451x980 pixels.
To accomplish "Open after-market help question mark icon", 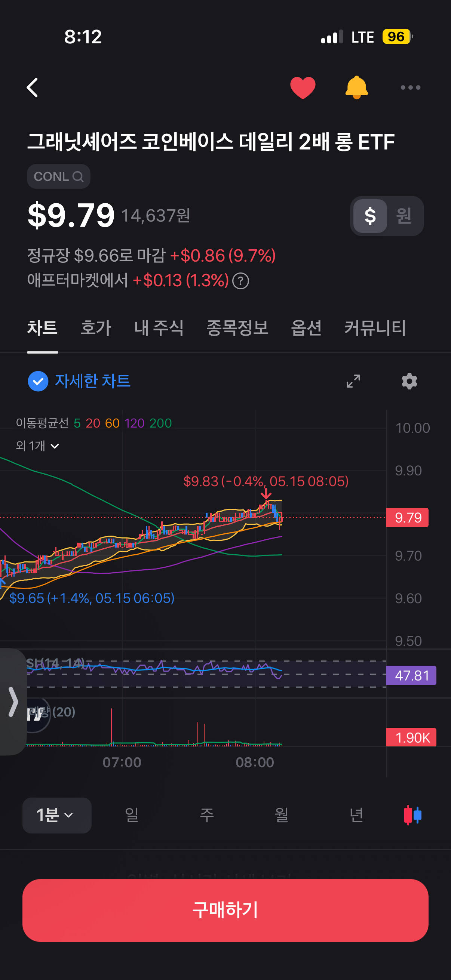I will pos(240,281).
